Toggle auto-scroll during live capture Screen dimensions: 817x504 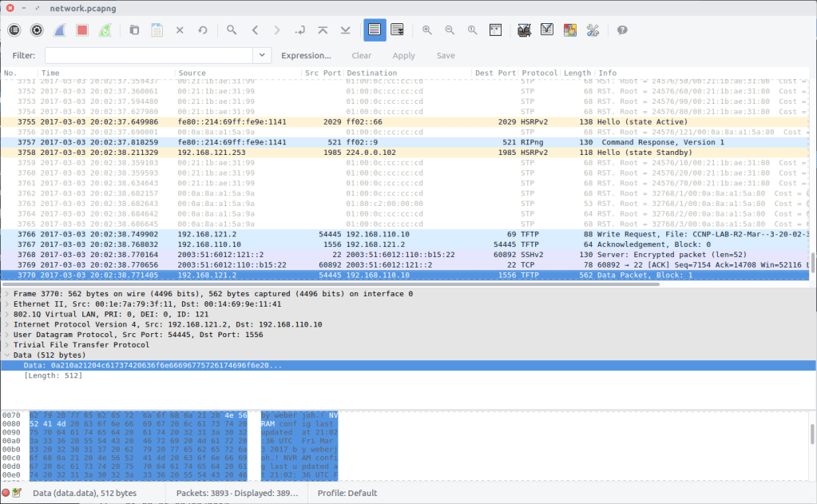(x=397, y=30)
